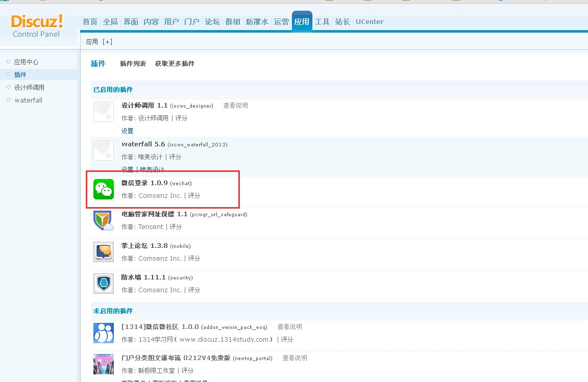Switch to the 获取更多插件 tab
This screenshot has width=588, height=382.
click(x=175, y=64)
